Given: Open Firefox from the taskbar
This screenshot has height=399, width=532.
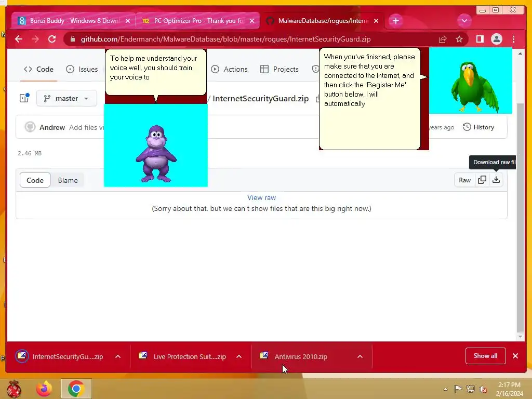Looking at the screenshot, I should coord(44,389).
